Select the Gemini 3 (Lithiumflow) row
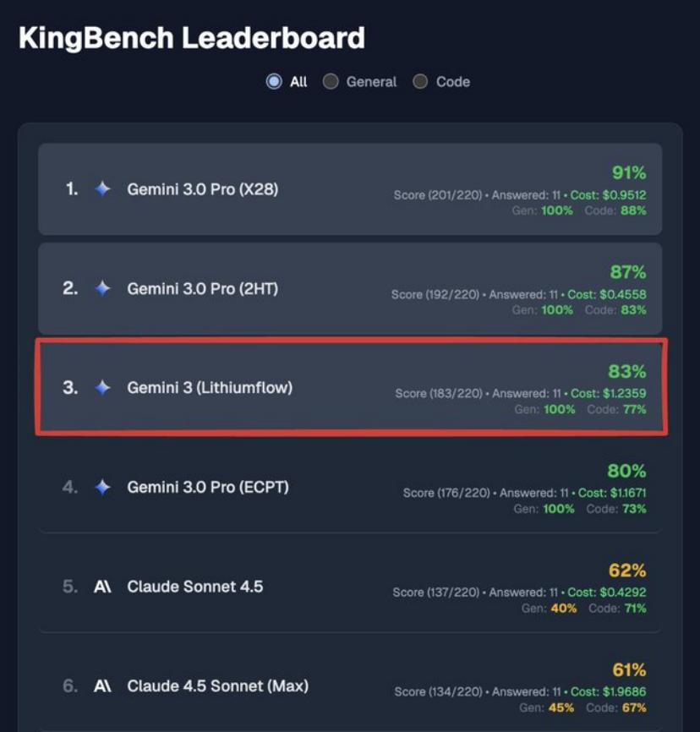 210,388
